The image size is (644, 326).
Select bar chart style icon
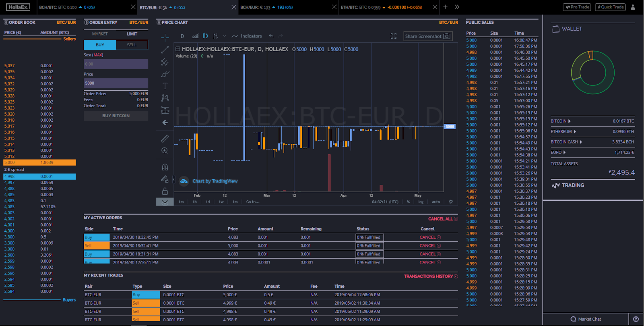click(216, 36)
